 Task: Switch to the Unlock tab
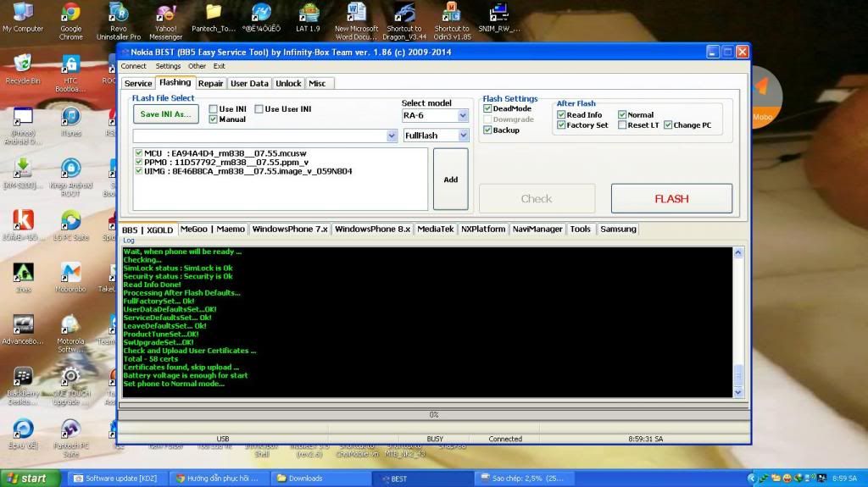288,83
